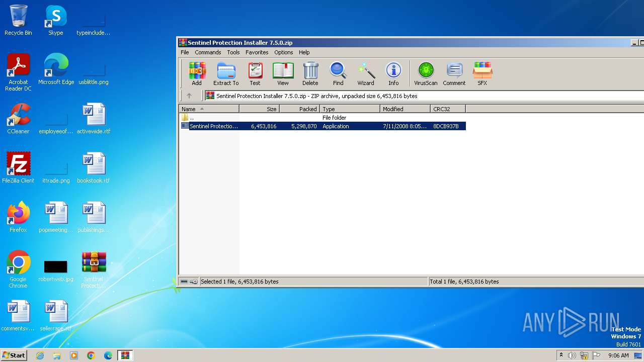The width and height of the screenshot is (644, 362).
Task: Open the Options menu
Action: [284, 52]
